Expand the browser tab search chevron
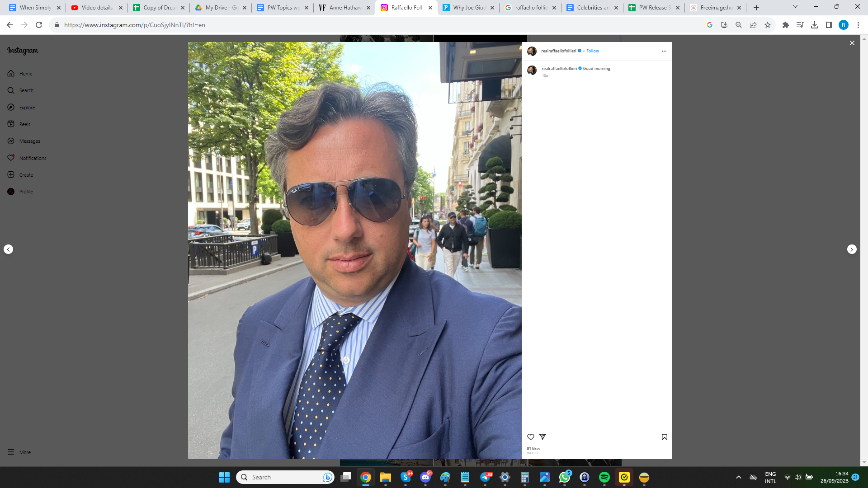The width and height of the screenshot is (868, 488). pyautogui.click(x=795, y=7)
